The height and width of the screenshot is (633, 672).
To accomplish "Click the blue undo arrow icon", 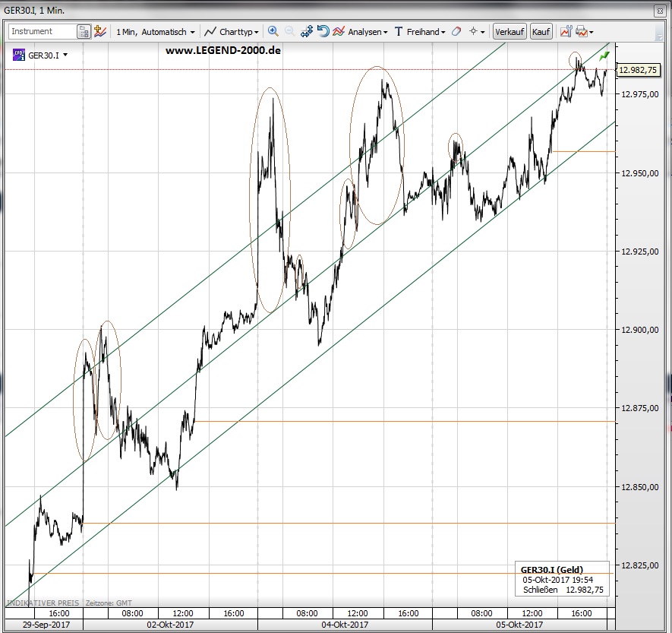I will tap(323, 32).
